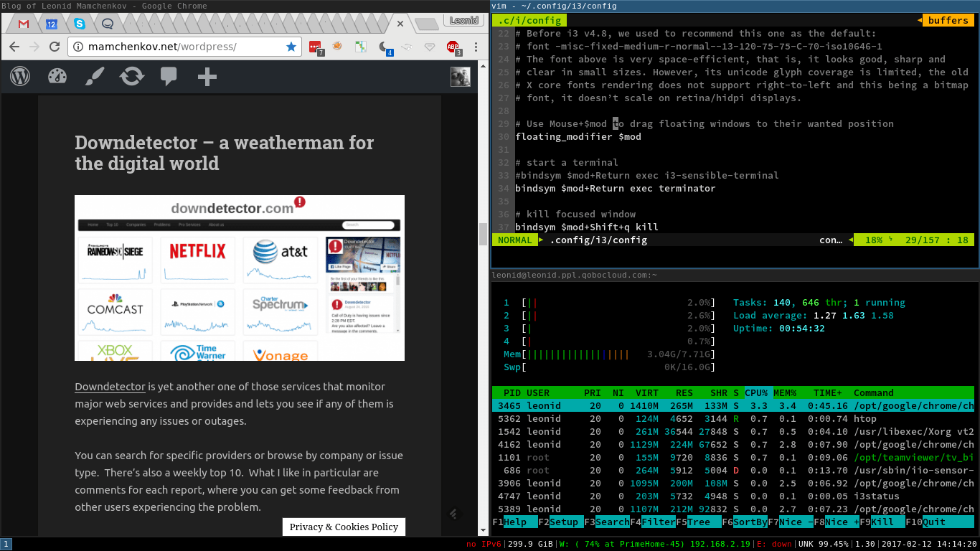Select the i3status process row in htop

(733, 496)
